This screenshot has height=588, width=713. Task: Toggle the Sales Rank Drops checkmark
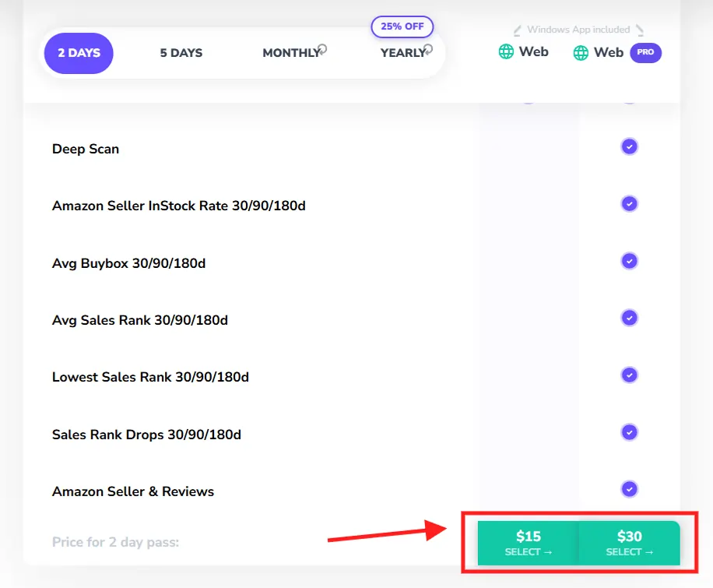point(630,432)
